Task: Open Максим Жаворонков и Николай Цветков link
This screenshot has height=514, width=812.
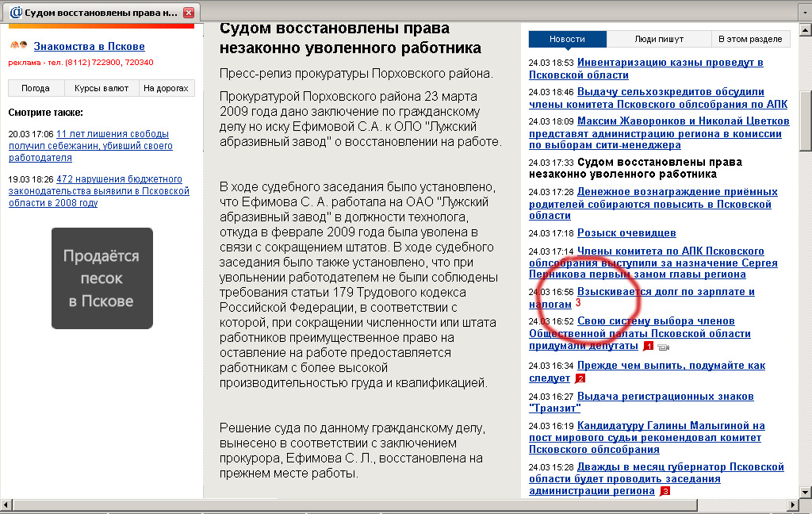Action: click(659, 133)
